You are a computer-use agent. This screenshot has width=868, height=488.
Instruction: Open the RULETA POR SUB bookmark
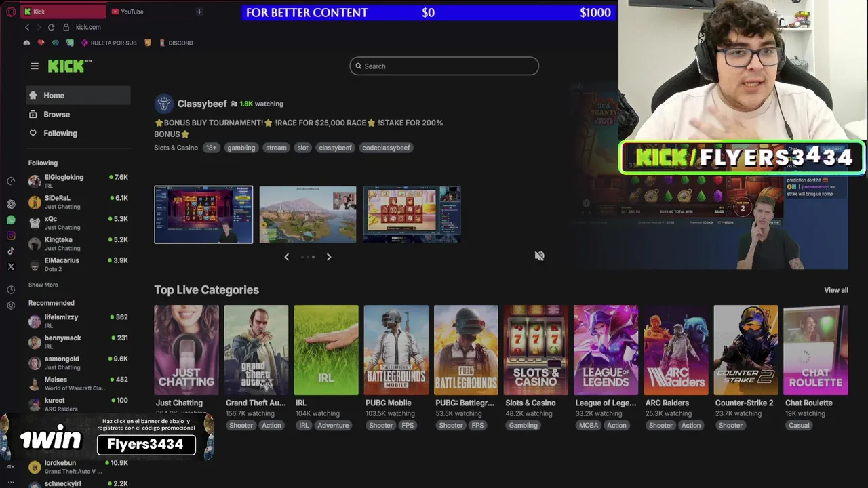pyautogui.click(x=108, y=43)
